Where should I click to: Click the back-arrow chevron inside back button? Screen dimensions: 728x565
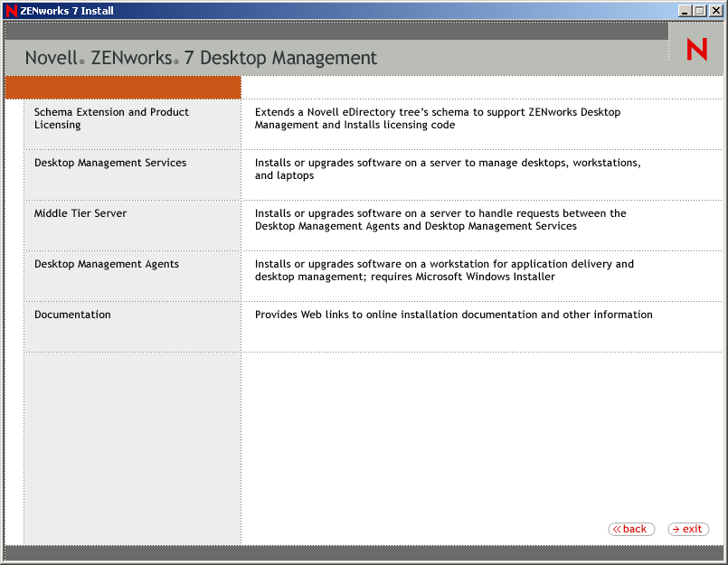(618, 529)
